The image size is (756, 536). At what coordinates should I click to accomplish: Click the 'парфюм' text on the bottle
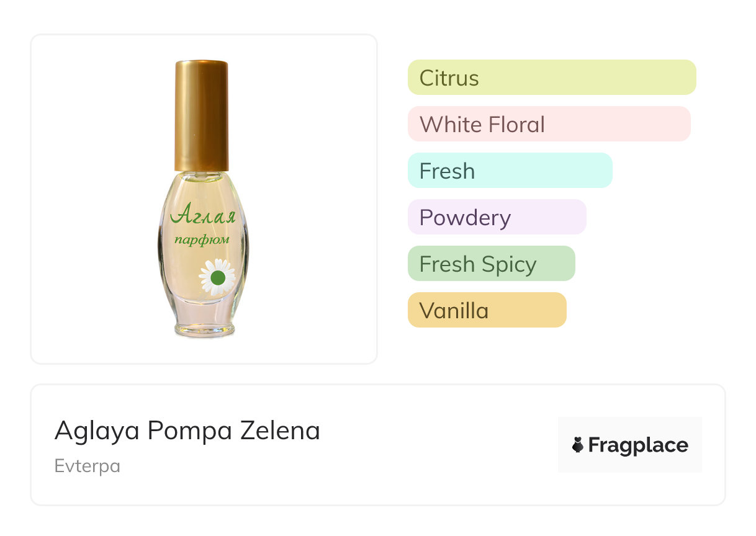coord(202,239)
